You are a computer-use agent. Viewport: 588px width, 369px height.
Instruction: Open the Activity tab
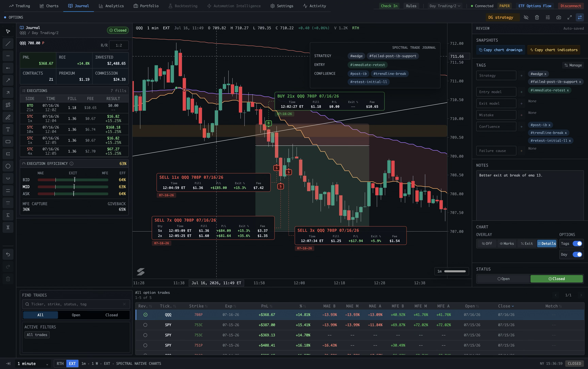(x=315, y=6)
